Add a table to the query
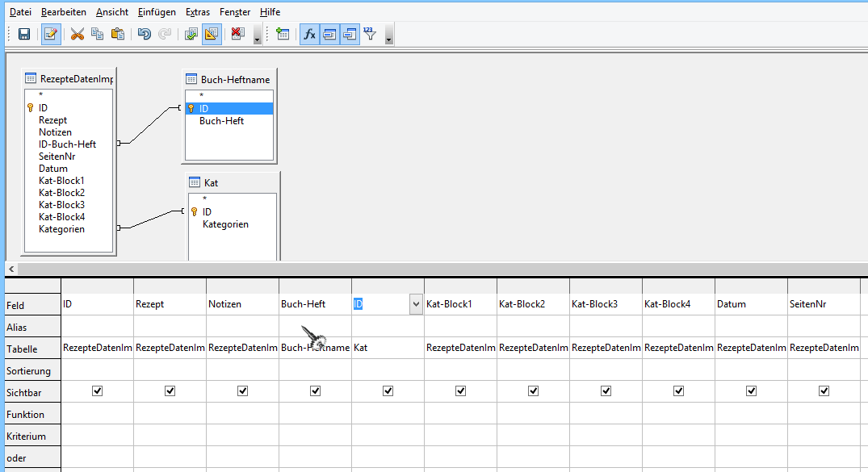The height and width of the screenshot is (472, 868). (283, 35)
